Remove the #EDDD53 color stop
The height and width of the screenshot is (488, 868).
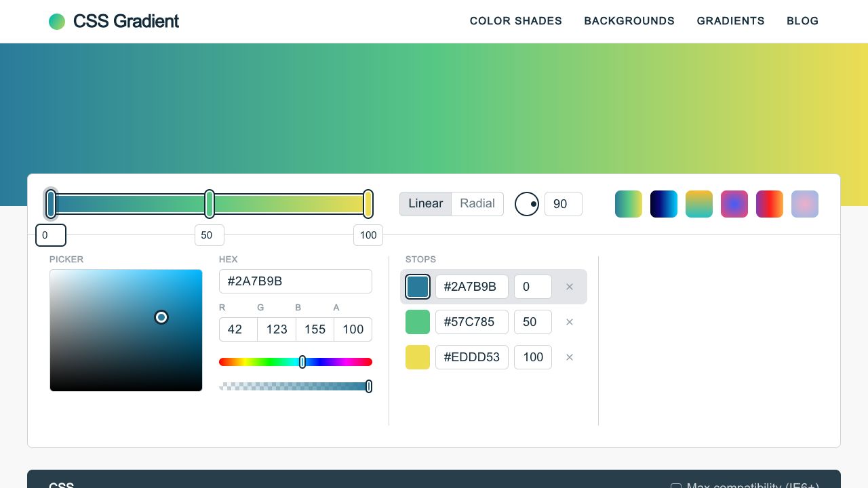(570, 357)
